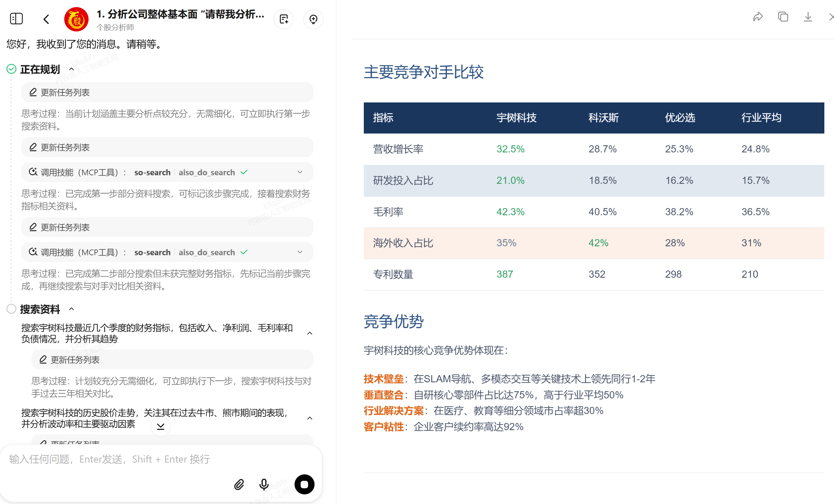This screenshot has width=834, height=504.
Task: Collapse the 搜索资料 section chevron
Action: (x=71, y=309)
